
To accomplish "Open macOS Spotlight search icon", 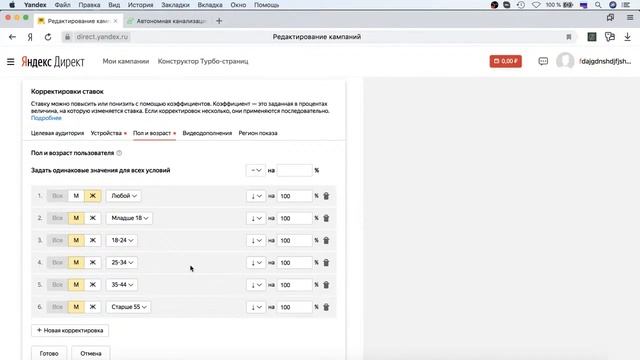I will [x=598, y=5].
